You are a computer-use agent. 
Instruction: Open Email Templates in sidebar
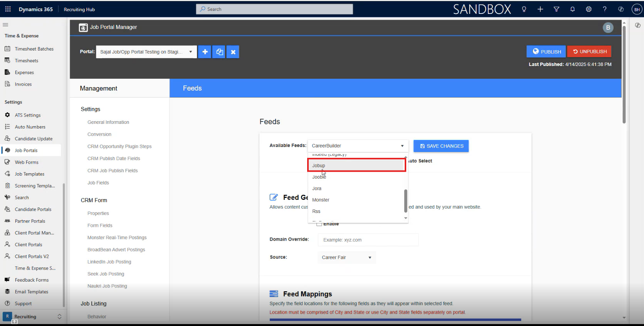coord(31,292)
